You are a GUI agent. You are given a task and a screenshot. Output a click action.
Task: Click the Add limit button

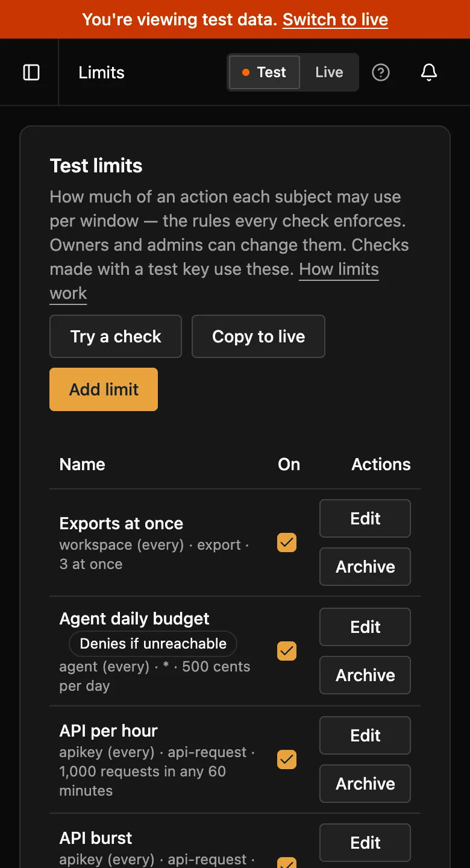pos(104,389)
